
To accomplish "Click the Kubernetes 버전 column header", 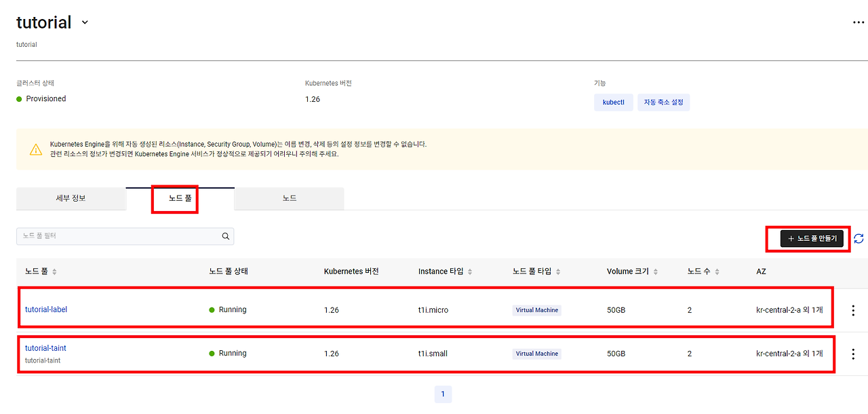I will tap(351, 271).
